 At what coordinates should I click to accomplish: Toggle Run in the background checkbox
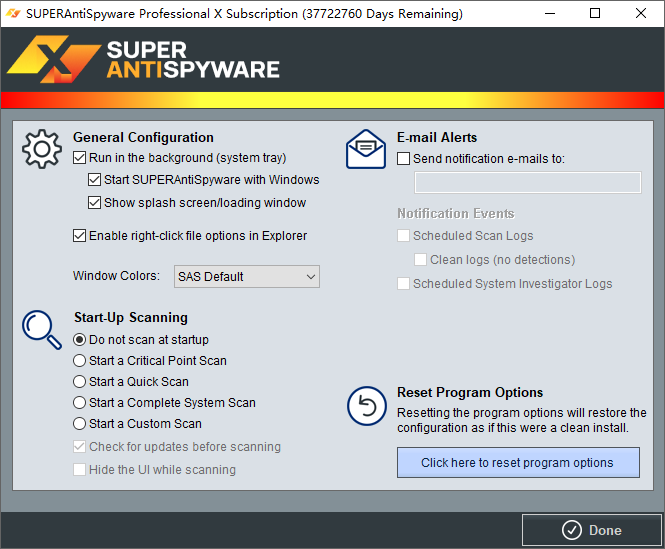79,158
